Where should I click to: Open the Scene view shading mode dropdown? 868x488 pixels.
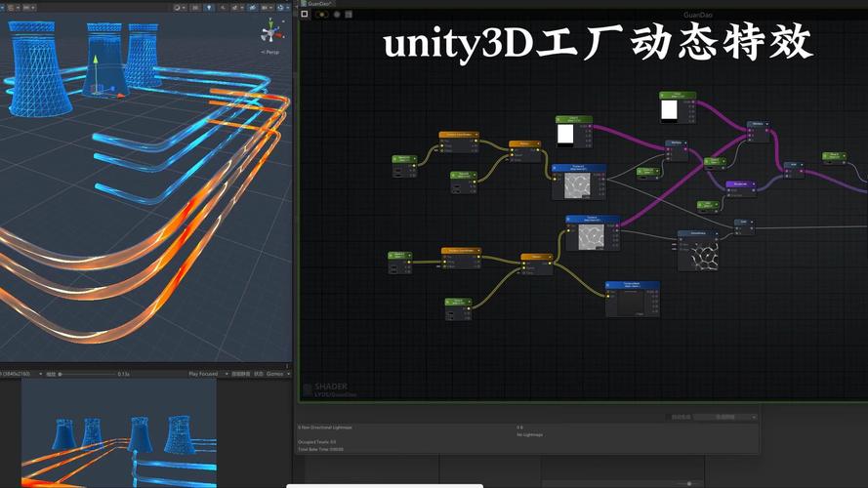coord(179,8)
